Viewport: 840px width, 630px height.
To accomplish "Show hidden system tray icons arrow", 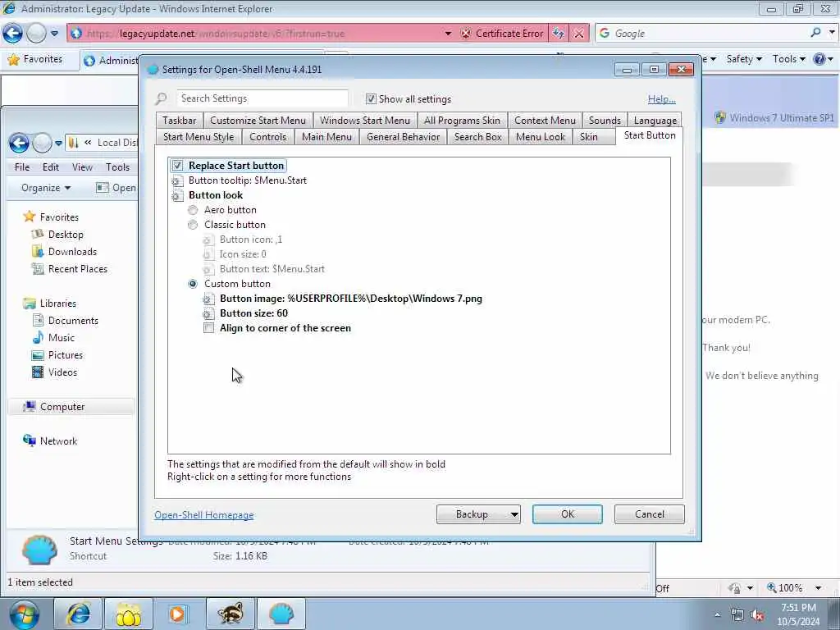I will coord(717,615).
